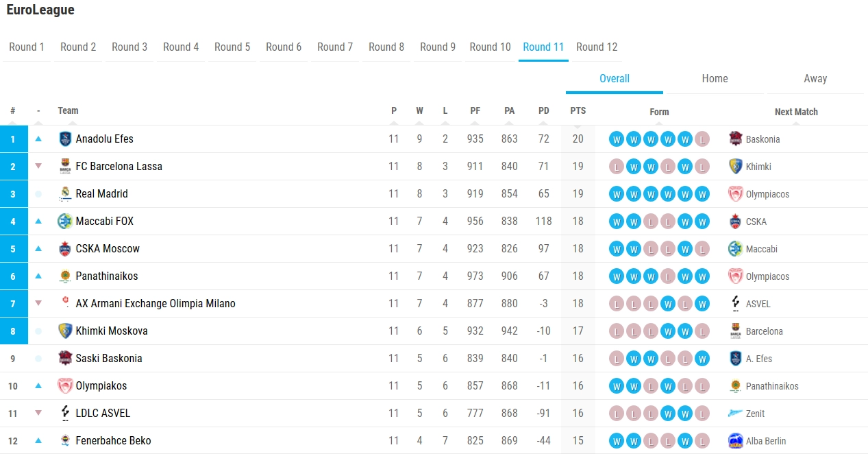Image resolution: width=868 pixels, height=454 pixels.
Task: Click Olympiacos next-match logo in Panathinaikos row
Action: [x=736, y=276]
